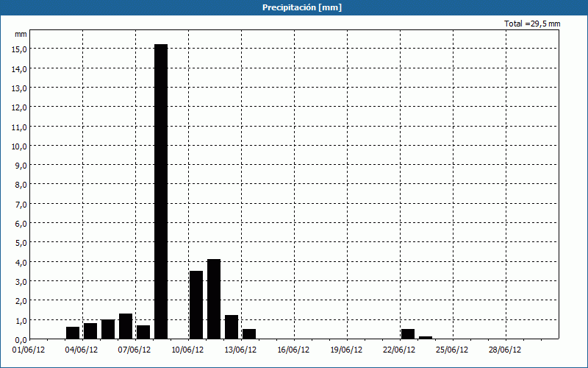Click the 3,5 mm bar at 10/06/12
588x368 pixels.
pos(196,305)
